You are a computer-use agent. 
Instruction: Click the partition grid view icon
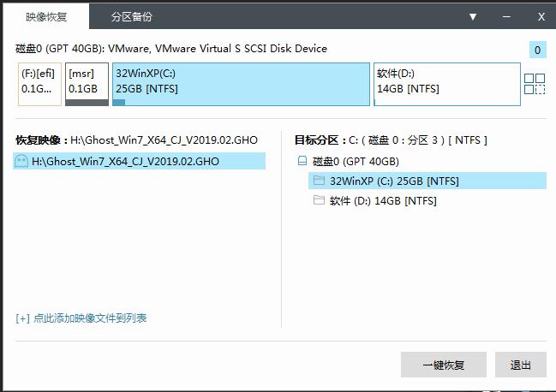coord(535,84)
